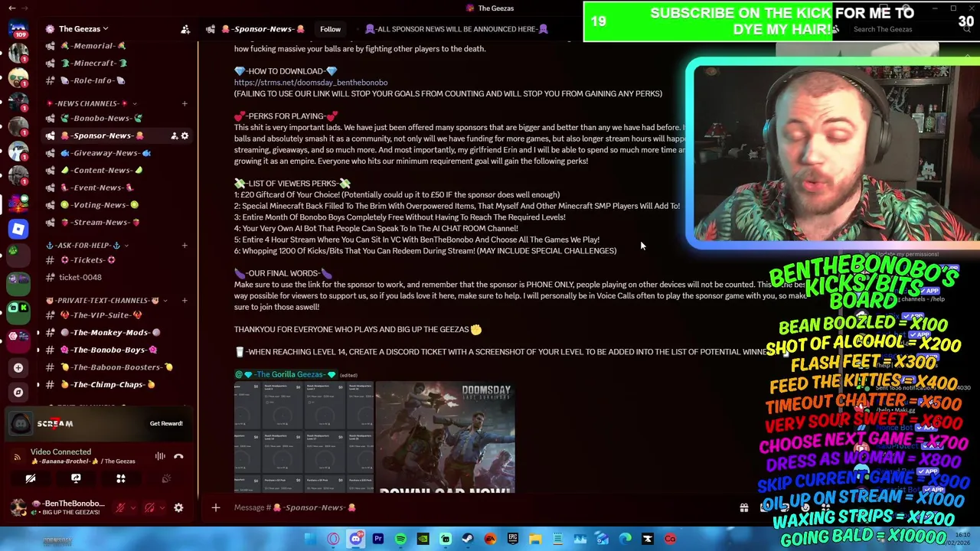Add a channel to ASK-FOR-HELP category
The height and width of the screenshot is (551, 980).
(x=185, y=245)
